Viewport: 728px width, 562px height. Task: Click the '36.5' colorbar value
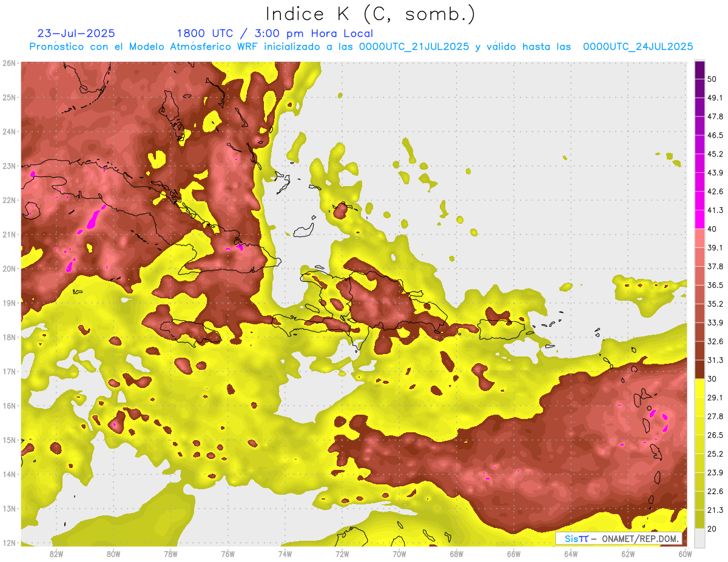pyautogui.click(x=715, y=285)
